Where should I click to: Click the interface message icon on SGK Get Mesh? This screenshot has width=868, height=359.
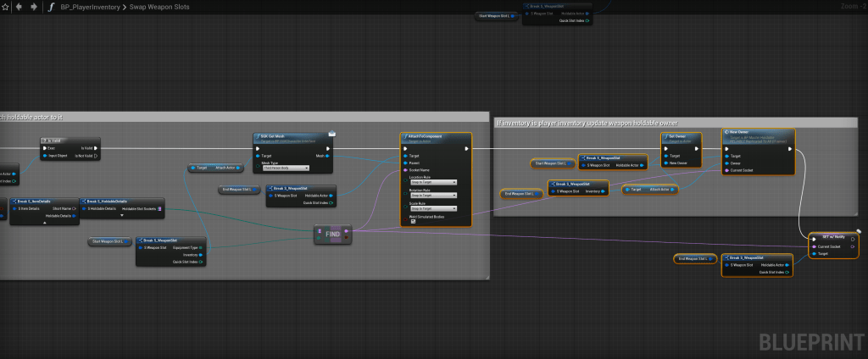[331, 133]
